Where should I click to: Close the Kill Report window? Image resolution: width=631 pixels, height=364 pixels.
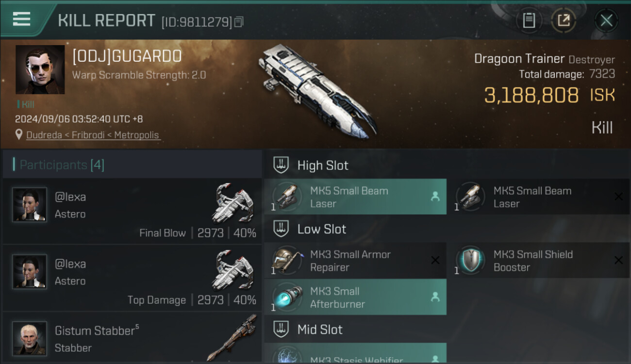[606, 20]
